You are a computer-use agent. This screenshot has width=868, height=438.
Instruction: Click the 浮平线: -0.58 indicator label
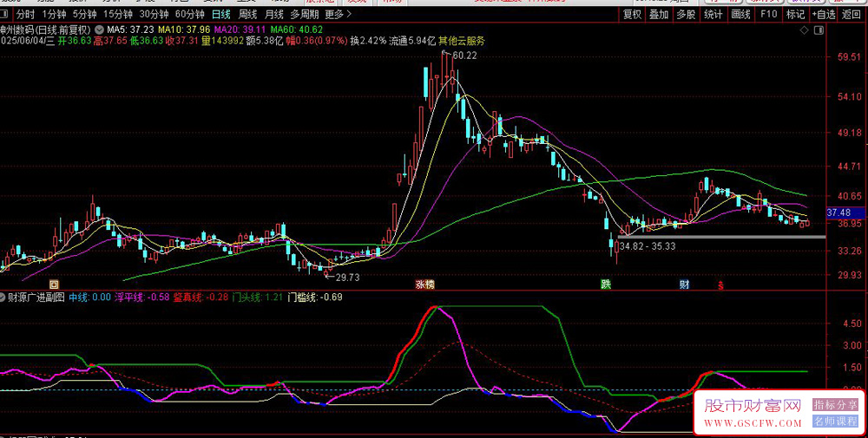pyautogui.click(x=141, y=297)
